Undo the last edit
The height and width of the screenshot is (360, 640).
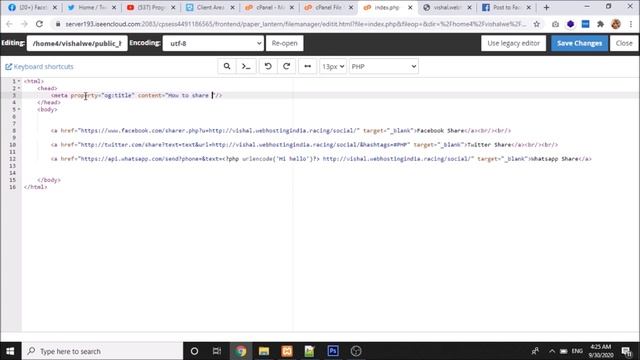click(x=268, y=67)
